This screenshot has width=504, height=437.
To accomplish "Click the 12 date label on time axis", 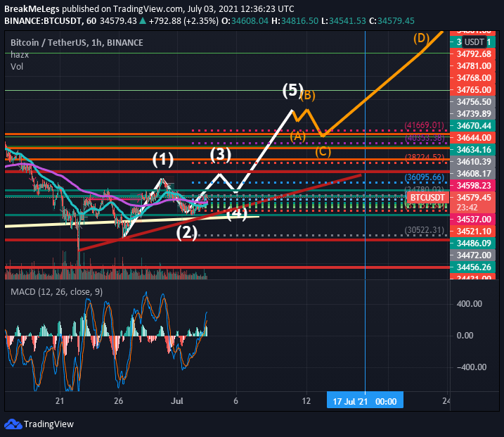I will point(306,401).
